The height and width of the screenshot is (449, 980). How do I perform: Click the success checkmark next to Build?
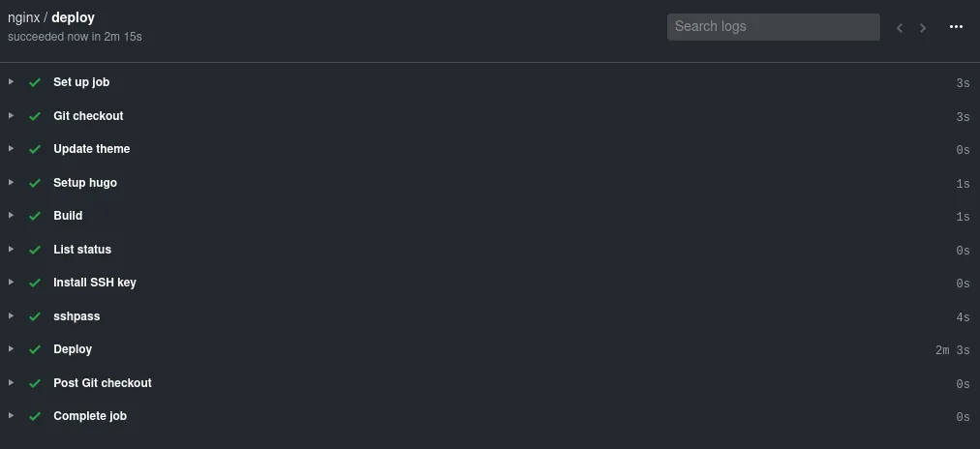pyautogui.click(x=35, y=216)
